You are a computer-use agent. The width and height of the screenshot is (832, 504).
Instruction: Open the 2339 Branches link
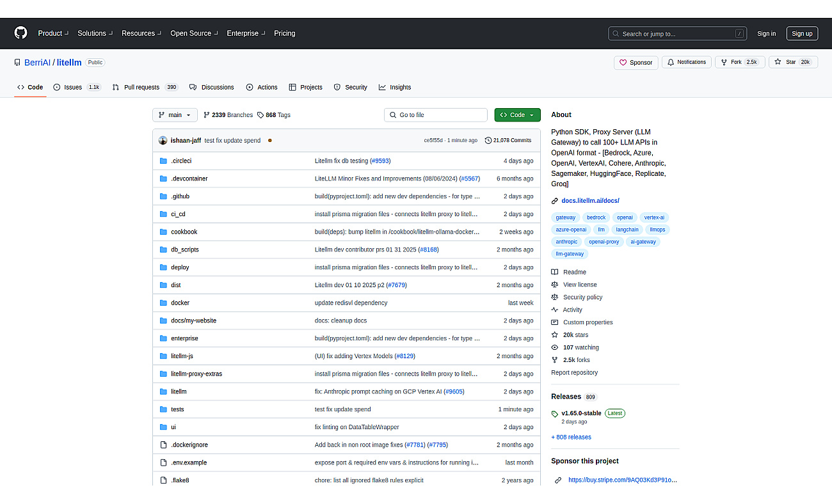(228, 115)
